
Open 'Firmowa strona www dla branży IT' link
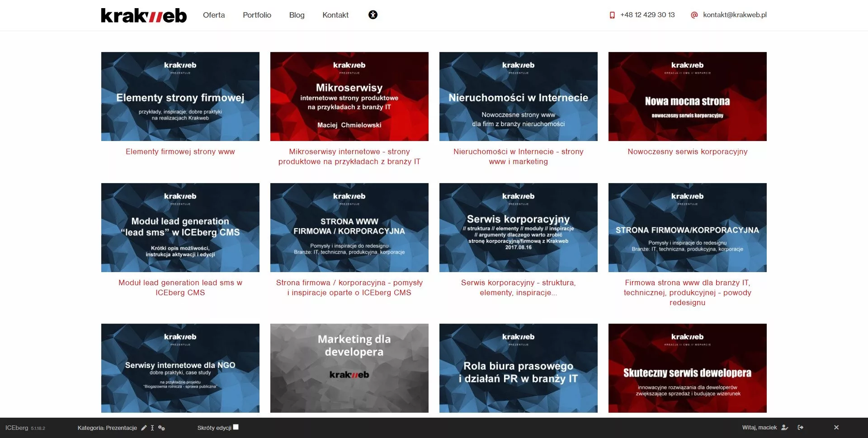click(688, 293)
